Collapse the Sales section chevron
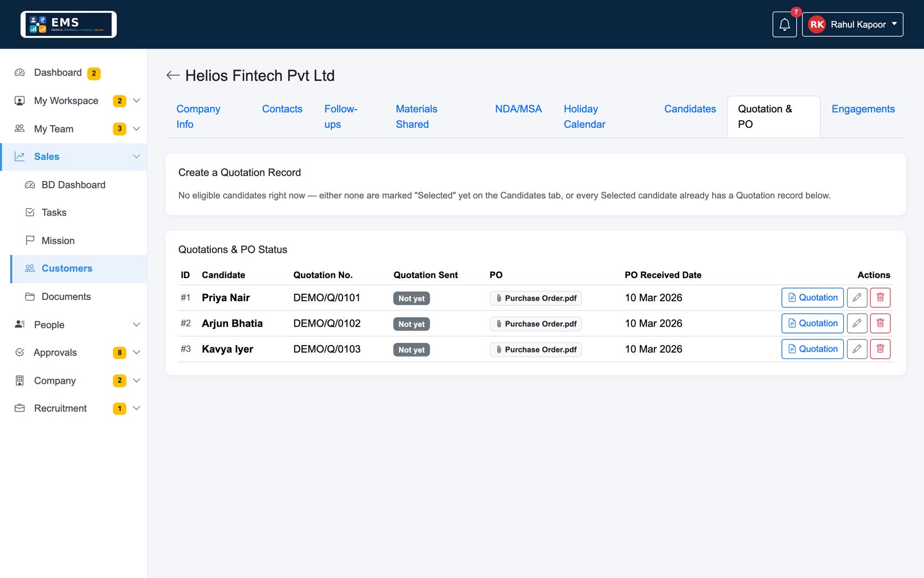The height and width of the screenshot is (578, 924). click(x=137, y=157)
